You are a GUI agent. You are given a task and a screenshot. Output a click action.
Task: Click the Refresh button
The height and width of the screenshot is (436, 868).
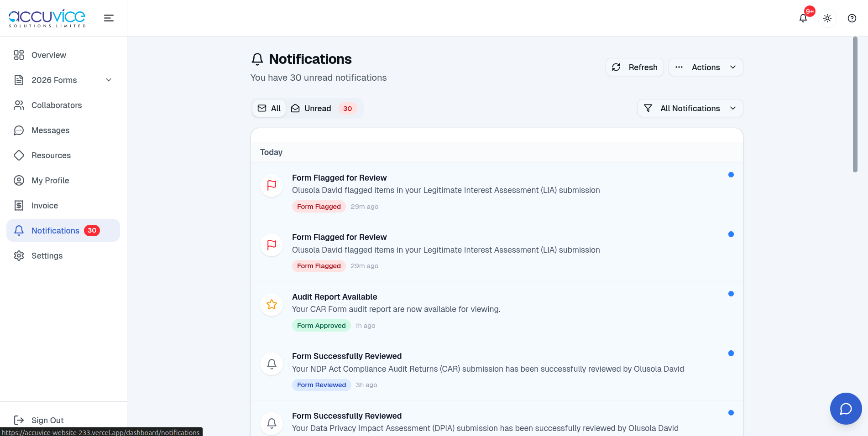(x=634, y=67)
